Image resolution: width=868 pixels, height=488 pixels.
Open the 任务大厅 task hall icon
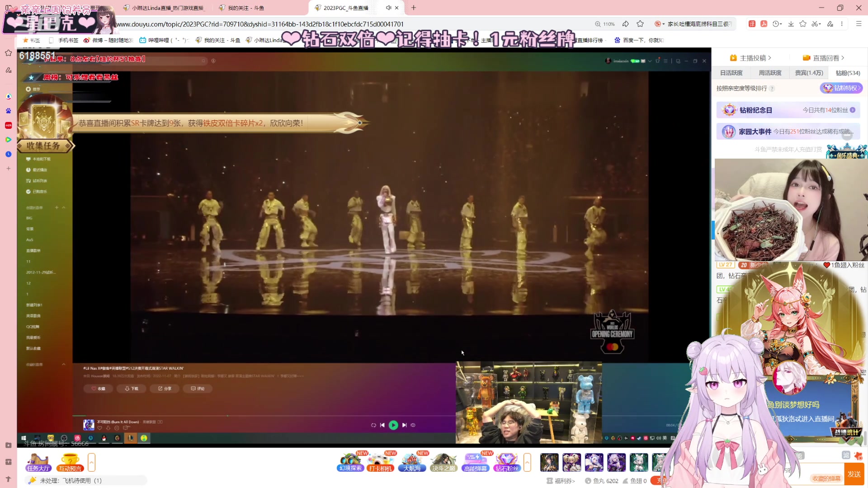[x=38, y=462]
